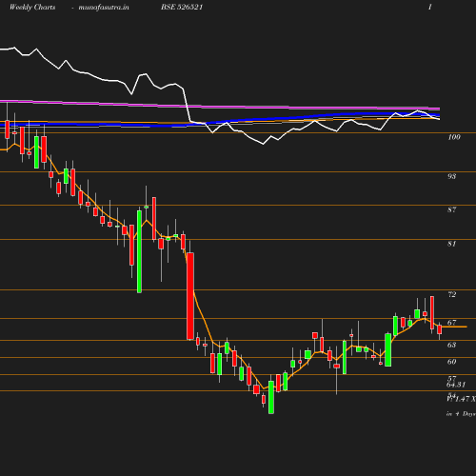Click the "BSE 526521" symbol label
This screenshot has width=476, height=476.
[182, 7]
